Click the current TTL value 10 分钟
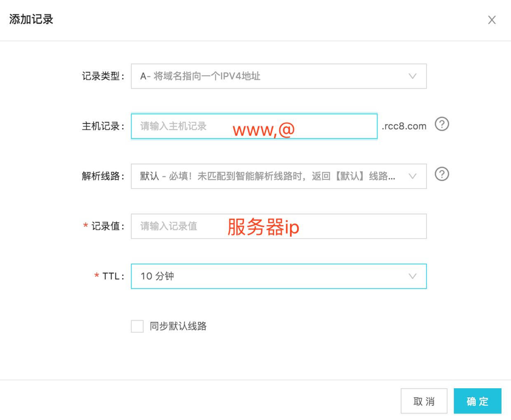Image resolution: width=511 pixels, height=420 pixels. pos(157,277)
